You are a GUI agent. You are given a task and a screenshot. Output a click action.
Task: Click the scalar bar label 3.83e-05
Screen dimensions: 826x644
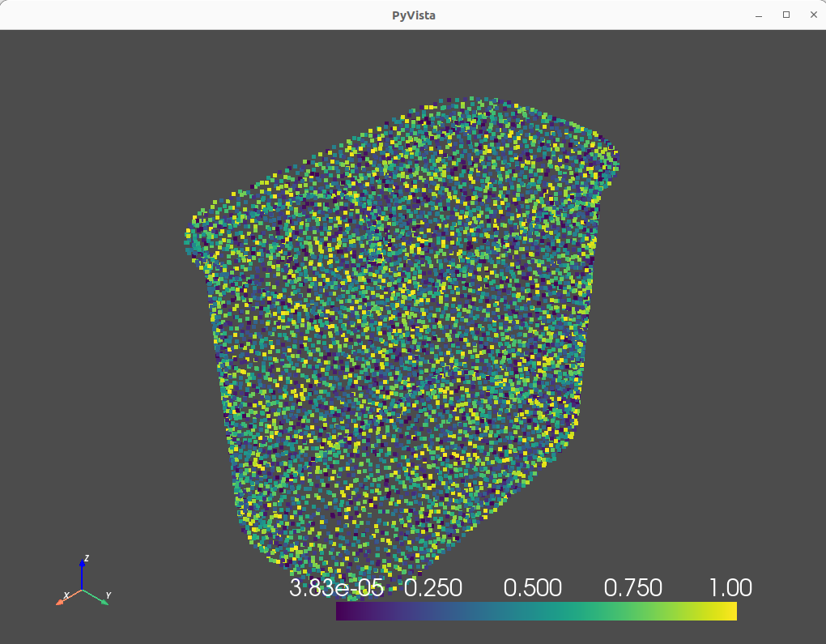pyautogui.click(x=334, y=586)
